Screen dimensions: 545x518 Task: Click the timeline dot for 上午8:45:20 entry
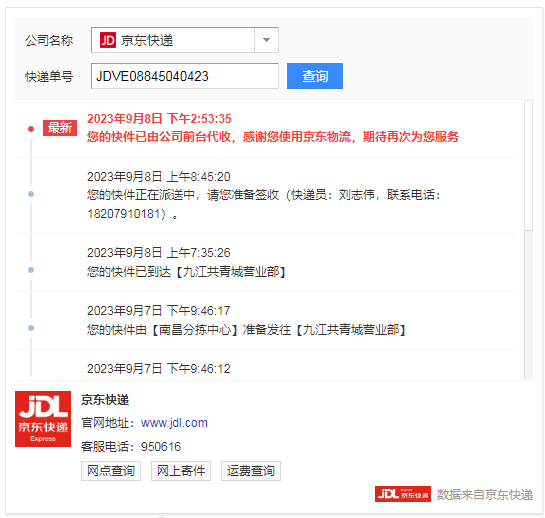point(31,194)
